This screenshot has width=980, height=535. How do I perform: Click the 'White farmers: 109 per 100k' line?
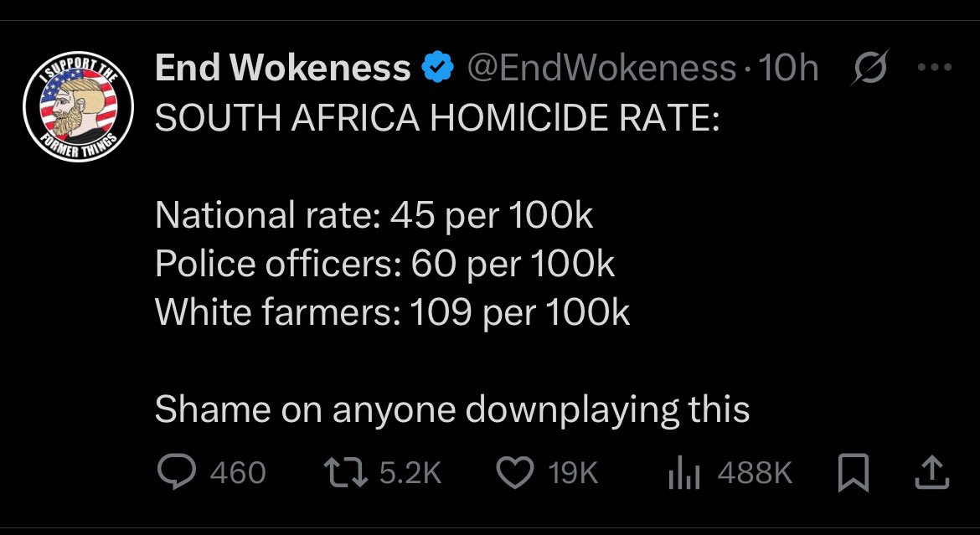pyautogui.click(x=392, y=312)
